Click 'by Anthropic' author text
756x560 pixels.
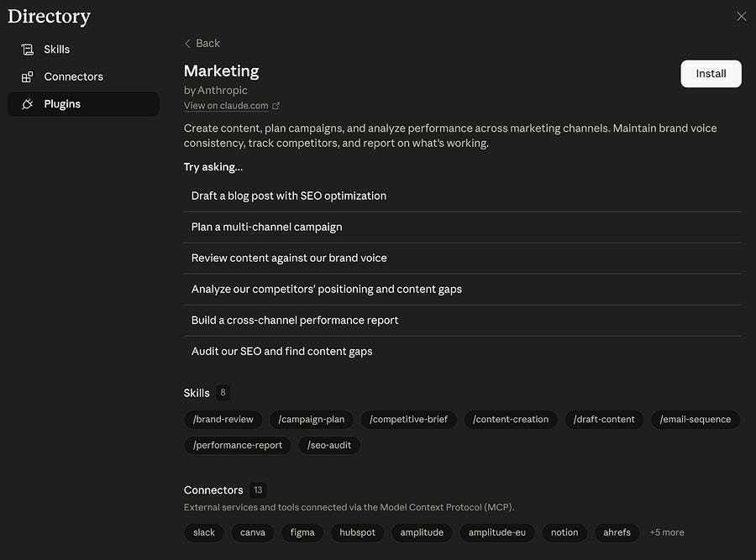216,90
